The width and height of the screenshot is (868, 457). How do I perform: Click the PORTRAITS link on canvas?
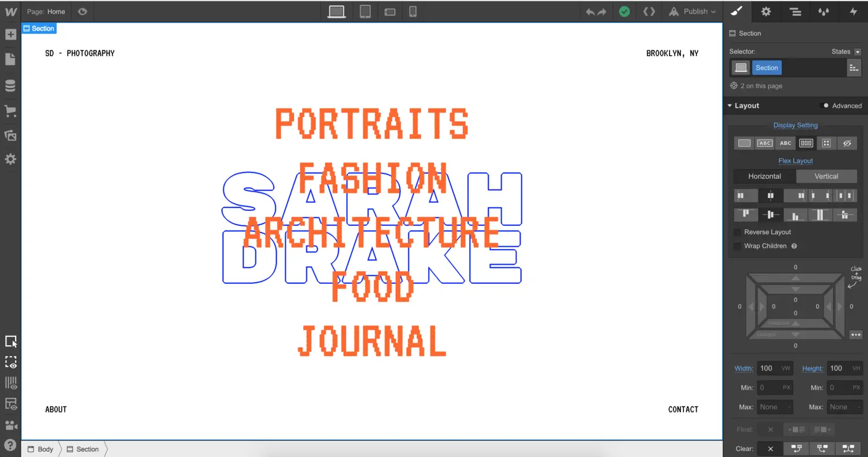click(372, 123)
